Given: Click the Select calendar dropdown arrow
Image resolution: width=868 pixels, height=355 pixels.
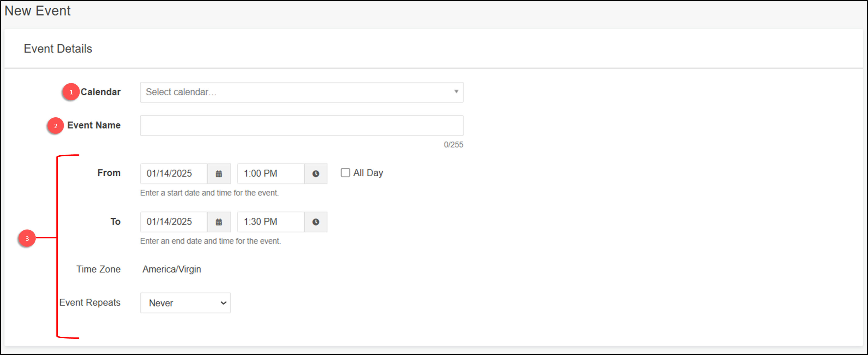Looking at the screenshot, I should 456,91.
